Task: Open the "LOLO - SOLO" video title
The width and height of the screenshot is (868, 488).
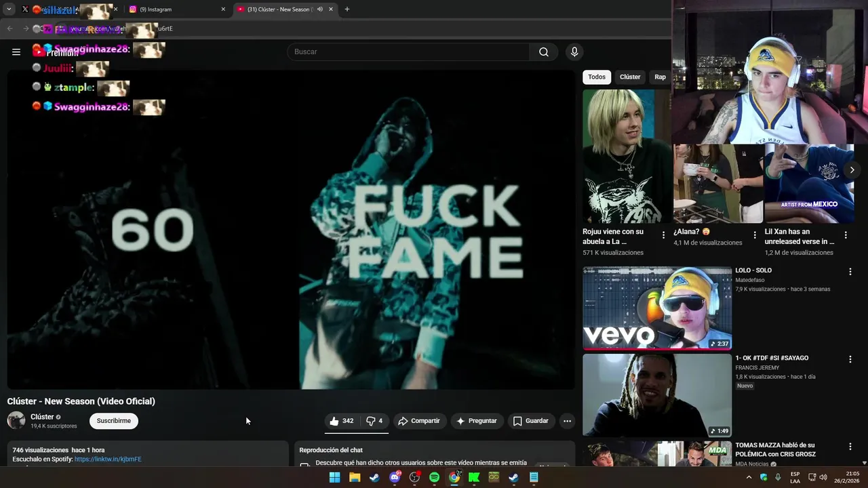Action: point(753,270)
